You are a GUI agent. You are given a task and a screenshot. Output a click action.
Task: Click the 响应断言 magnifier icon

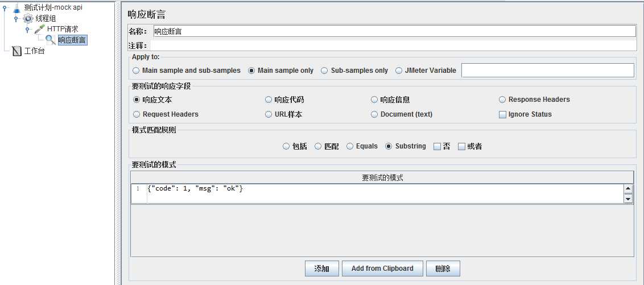51,40
